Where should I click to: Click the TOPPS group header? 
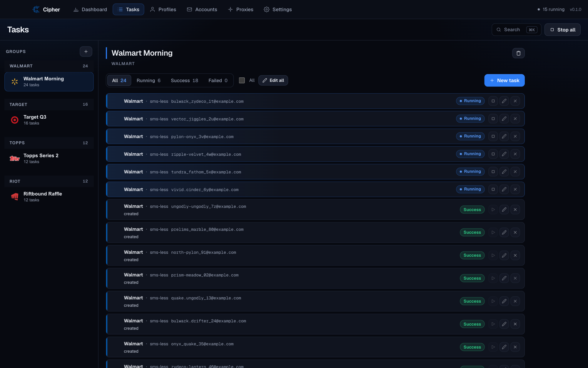49,143
